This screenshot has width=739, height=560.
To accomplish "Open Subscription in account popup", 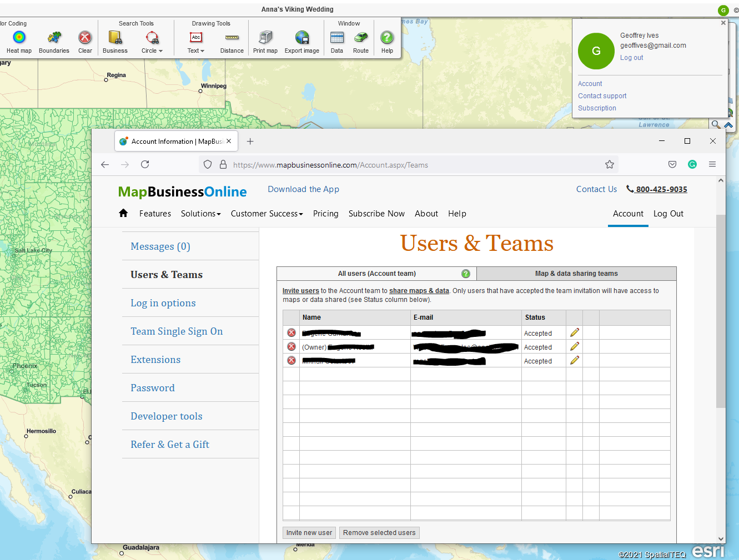I will click(597, 108).
